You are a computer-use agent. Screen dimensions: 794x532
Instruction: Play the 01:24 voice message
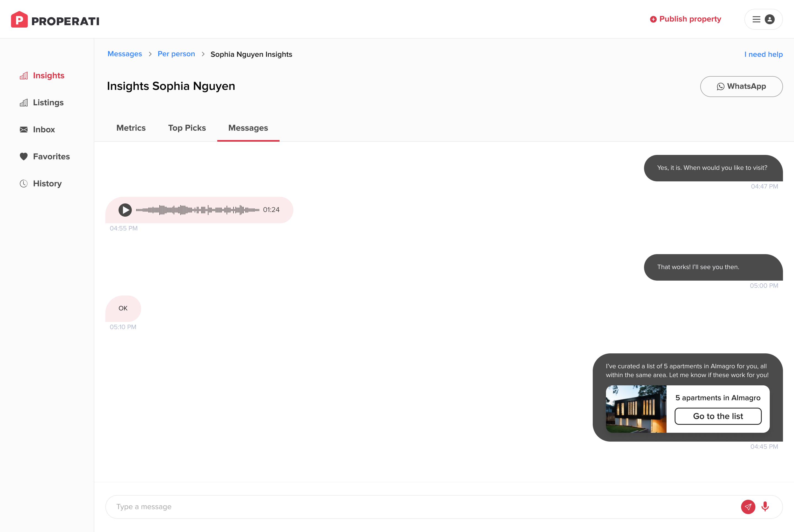[125, 210]
